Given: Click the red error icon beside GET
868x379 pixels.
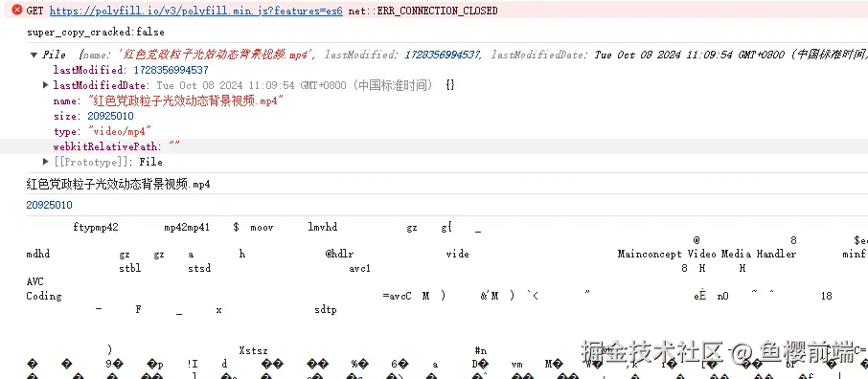Looking at the screenshot, I should click(17, 10).
